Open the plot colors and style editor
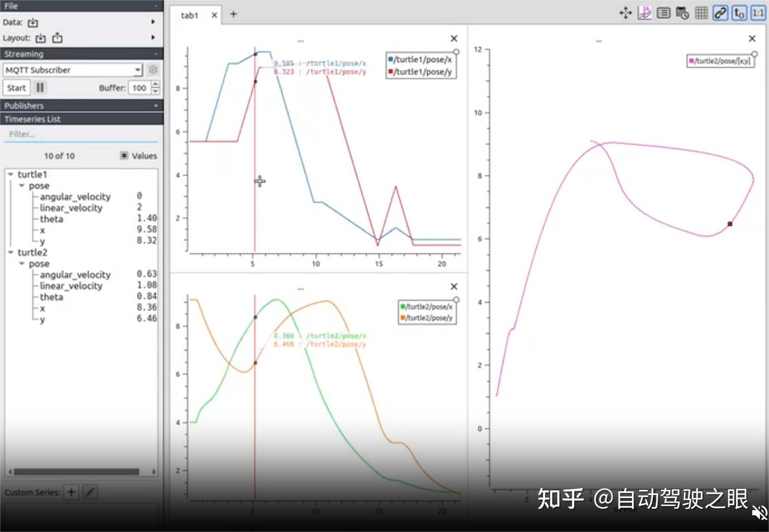769x532 pixels. pos(644,13)
